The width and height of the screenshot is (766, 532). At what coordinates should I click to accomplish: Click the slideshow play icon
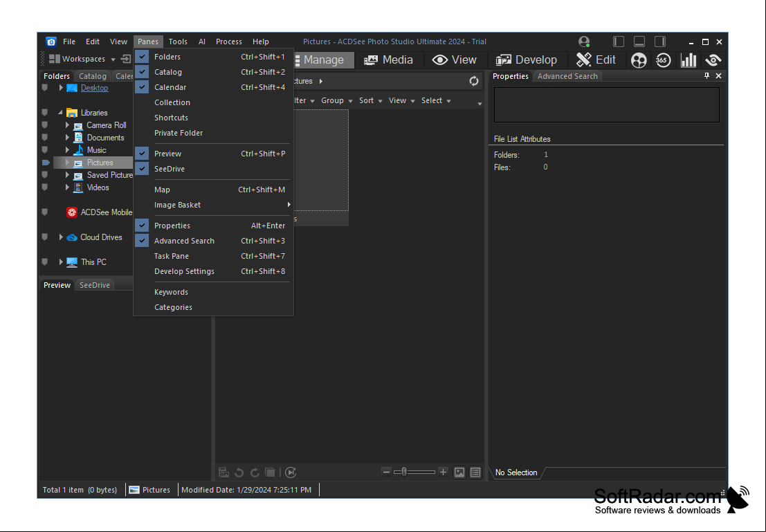(x=291, y=473)
